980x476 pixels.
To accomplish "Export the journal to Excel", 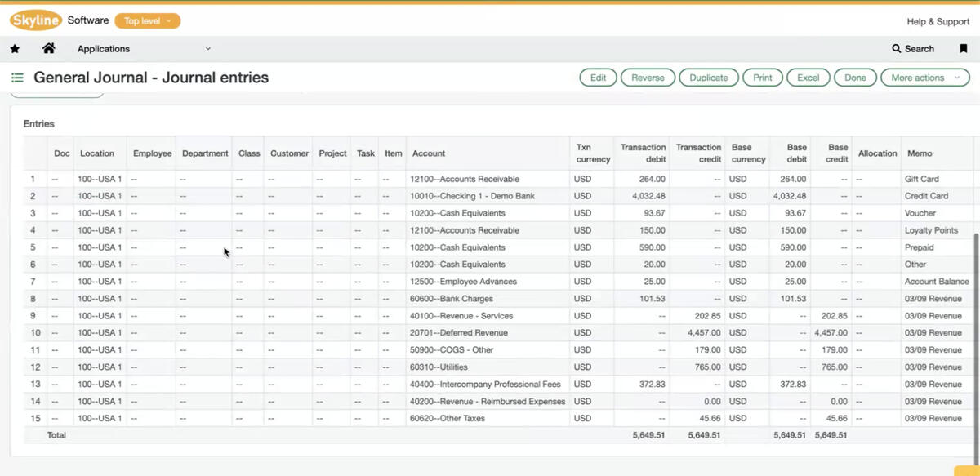I will [x=808, y=77].
